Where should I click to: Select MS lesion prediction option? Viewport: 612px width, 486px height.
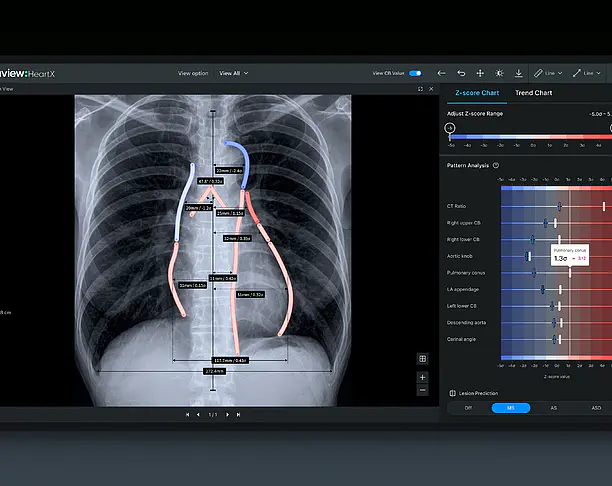[511, 408]
